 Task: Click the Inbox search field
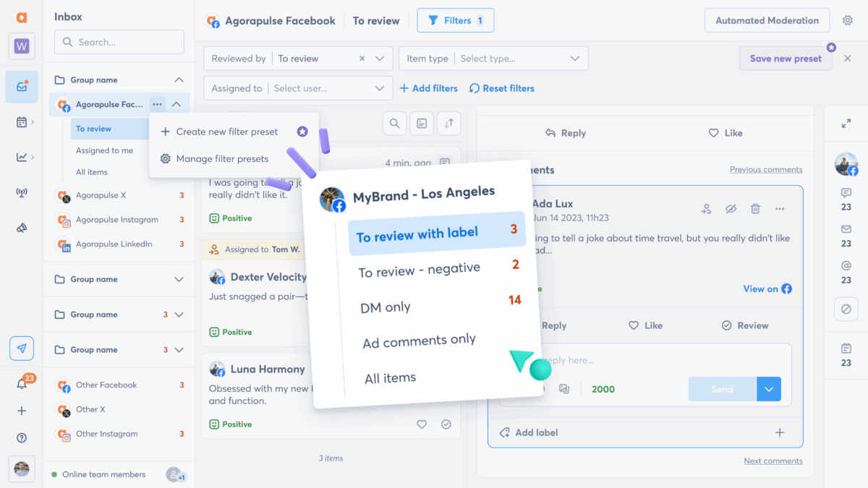pyautogui.click(x=119, y=42)
